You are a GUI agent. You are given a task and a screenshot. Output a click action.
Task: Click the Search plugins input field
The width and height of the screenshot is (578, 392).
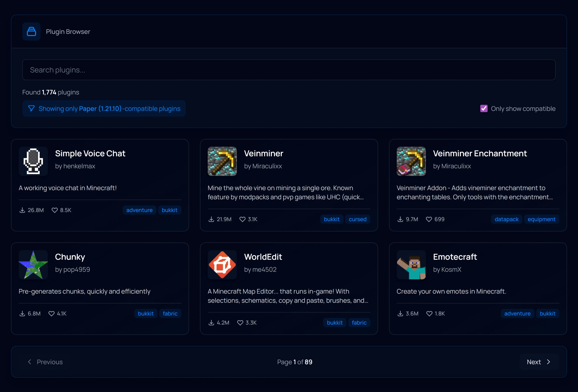289,70
